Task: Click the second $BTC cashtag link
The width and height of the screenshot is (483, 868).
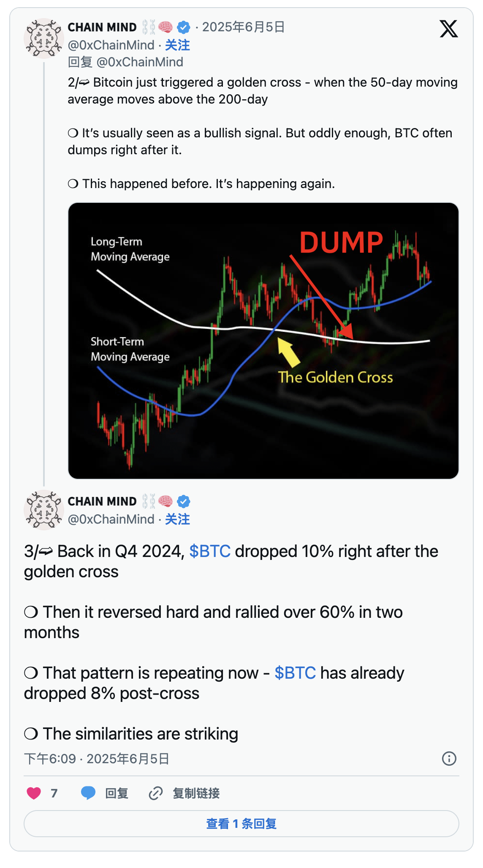Action: 295,673
